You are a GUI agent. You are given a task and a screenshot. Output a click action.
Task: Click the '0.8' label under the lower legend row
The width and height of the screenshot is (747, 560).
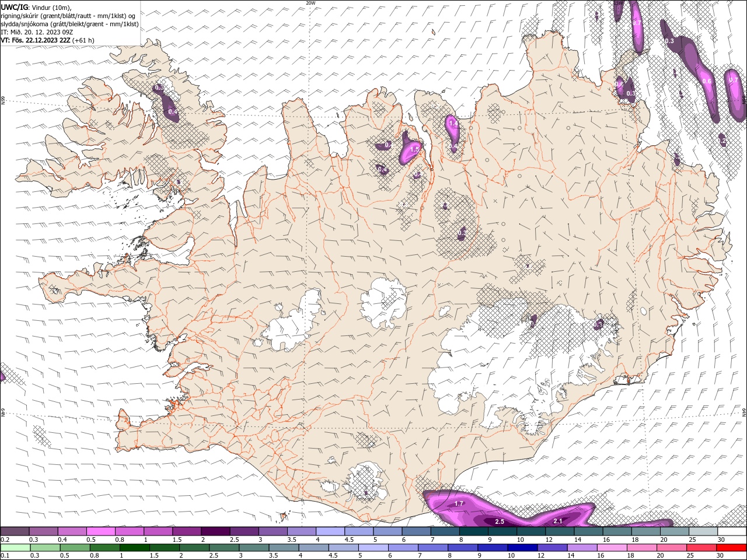pyautogui.click(x=94, y=556)
